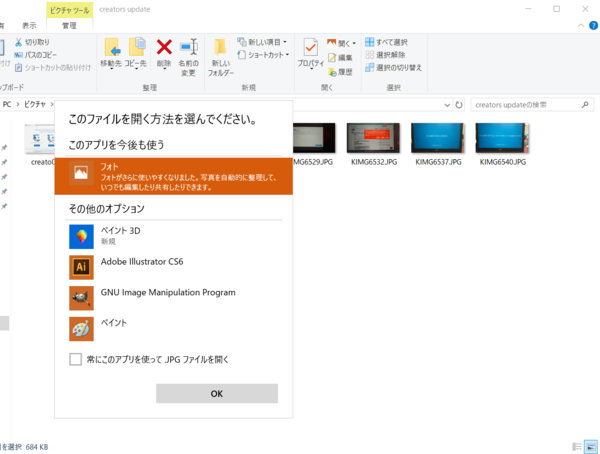Viewport: 600px width, 454px height.
Task: Click the search magnifier icon
Action: coord(585,105)
